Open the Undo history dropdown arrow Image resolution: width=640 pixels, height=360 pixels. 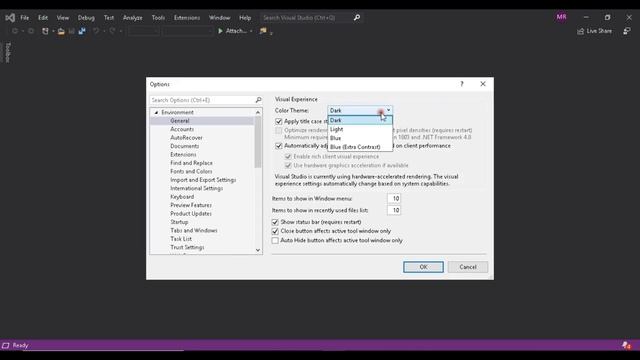[x=104, y=31]
